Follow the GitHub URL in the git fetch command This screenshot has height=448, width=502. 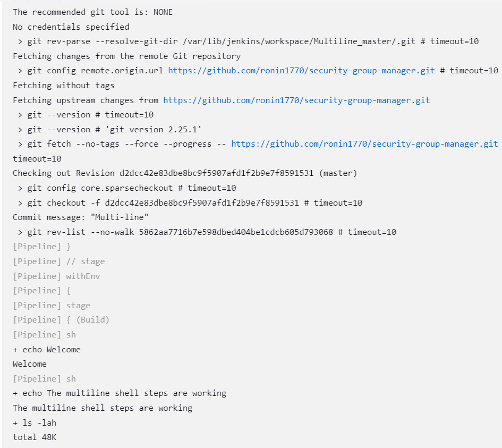(x=364, y=144)
